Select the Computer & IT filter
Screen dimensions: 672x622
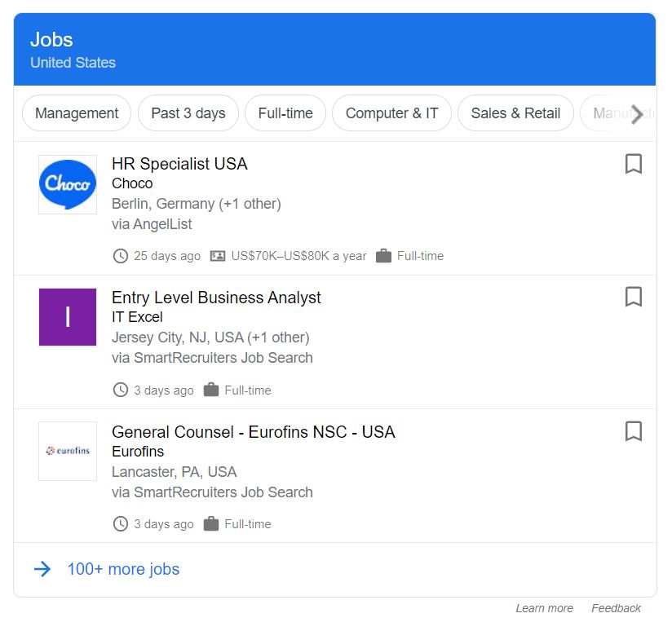[x=391, y=113]
